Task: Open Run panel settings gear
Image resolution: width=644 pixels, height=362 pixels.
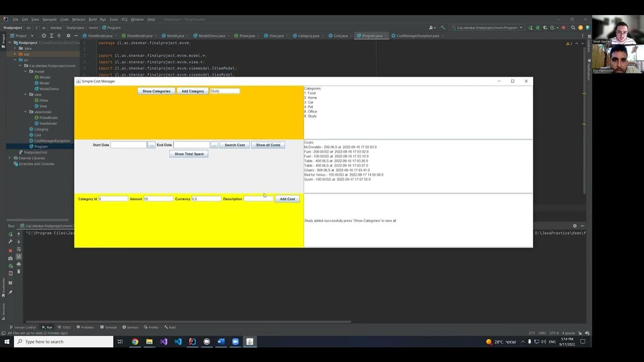Action: point(575,226)
